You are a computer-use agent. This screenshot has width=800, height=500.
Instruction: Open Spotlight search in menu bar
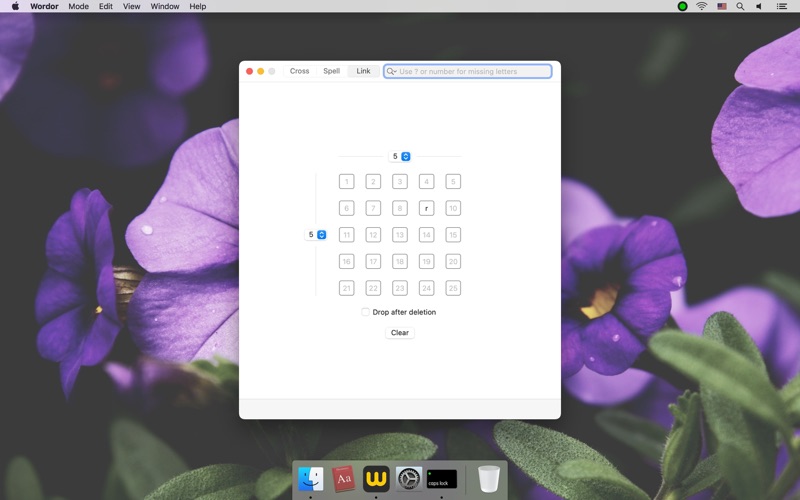tap(740, 6)
